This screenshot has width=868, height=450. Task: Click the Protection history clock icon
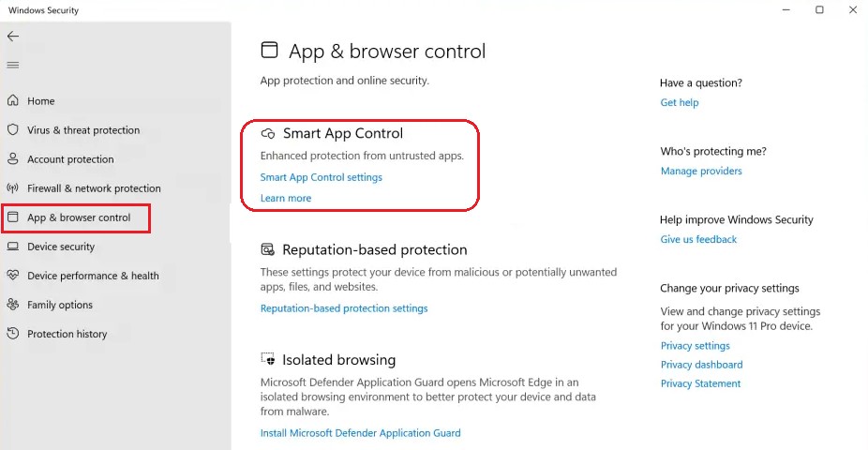(12, 334)
